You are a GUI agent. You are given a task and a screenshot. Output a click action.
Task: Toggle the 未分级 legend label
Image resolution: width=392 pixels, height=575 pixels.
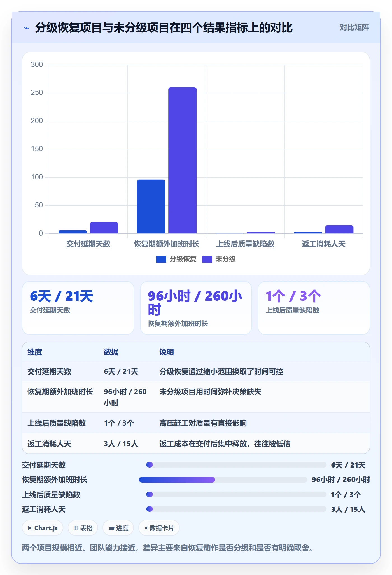tap(225, 259)
